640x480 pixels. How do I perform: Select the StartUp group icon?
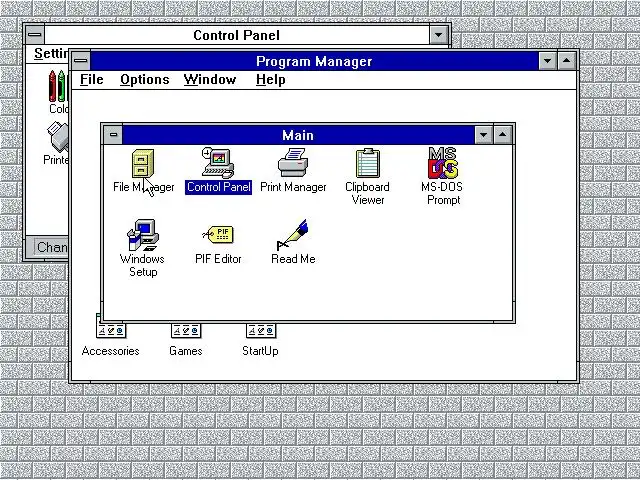coord(261,330)
